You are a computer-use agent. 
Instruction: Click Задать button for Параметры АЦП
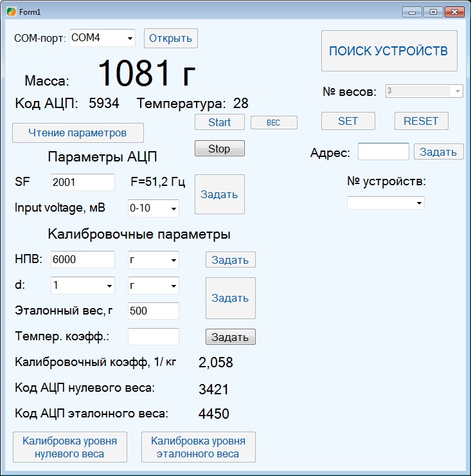pyautogui.click(x=220, y=194)
